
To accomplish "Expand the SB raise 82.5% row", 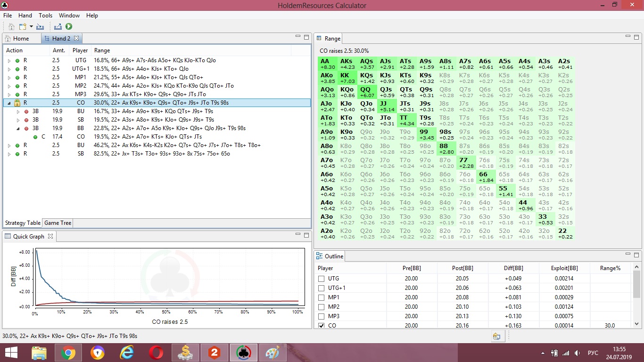I will point(9,154).
